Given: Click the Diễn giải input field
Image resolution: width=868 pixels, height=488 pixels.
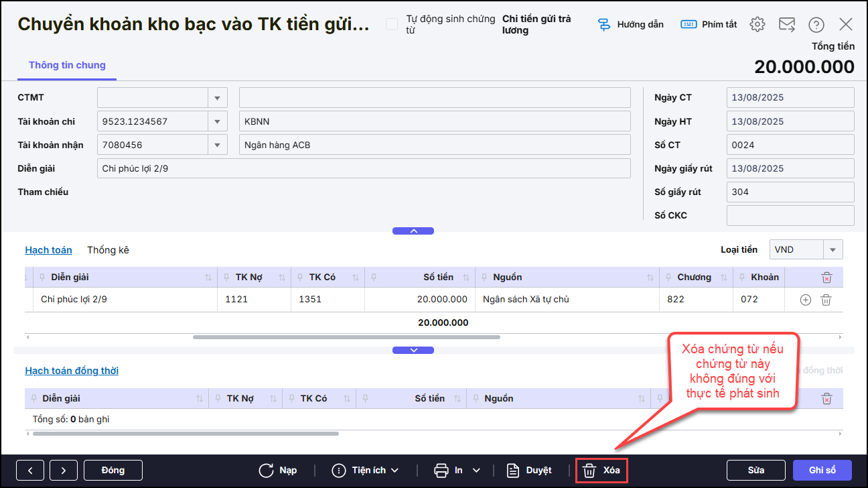Looking at the screenshot, I should click(364, 168).
